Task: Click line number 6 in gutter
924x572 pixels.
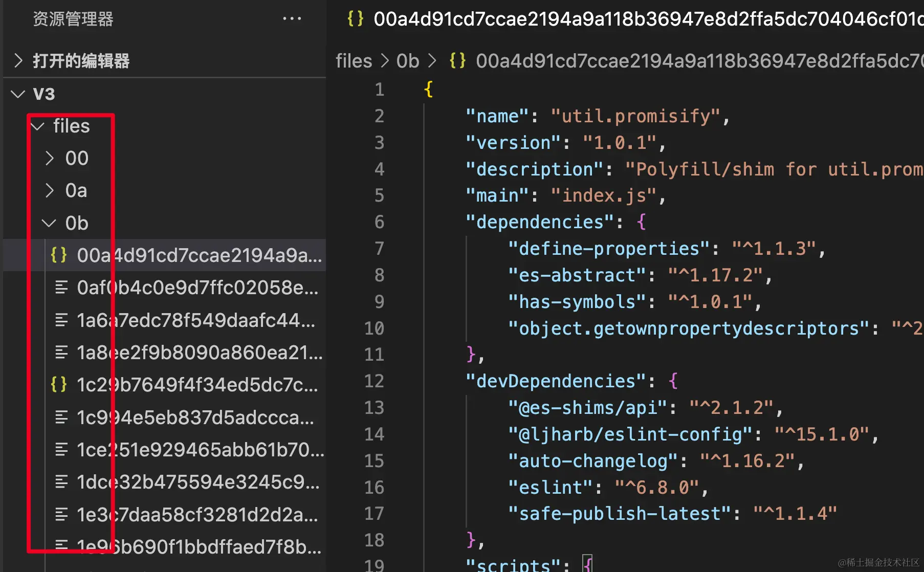Action: pyautogui.click(x=379, y=222)
